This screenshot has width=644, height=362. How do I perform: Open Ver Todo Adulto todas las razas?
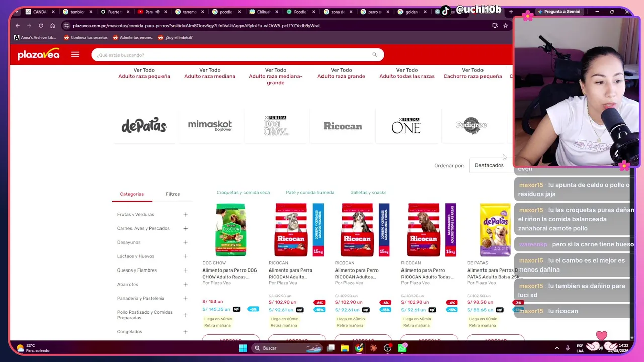tap(407, 73)
